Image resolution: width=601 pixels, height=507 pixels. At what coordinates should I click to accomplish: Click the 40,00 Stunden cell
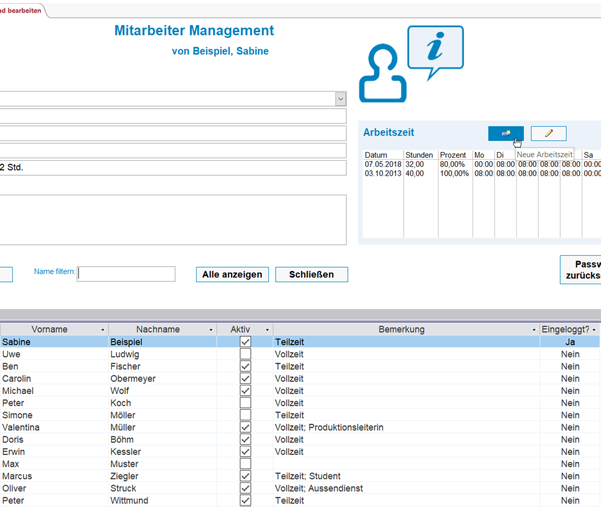[x=415, y=173]
